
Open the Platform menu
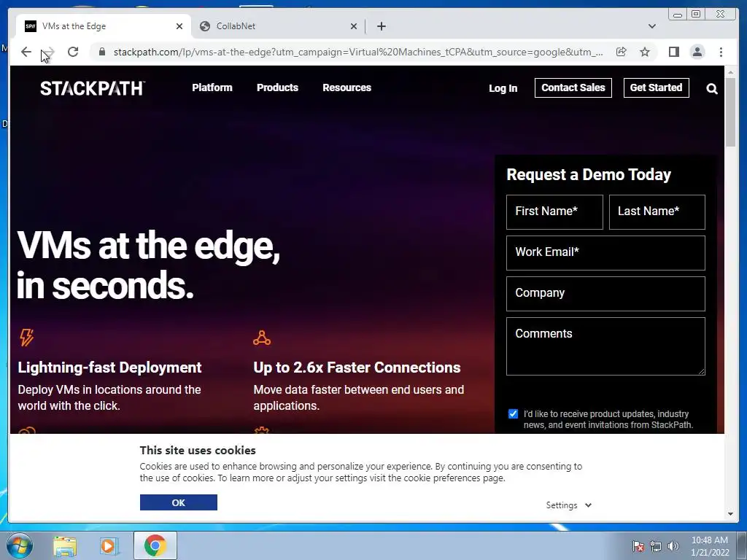coord(212,87)
